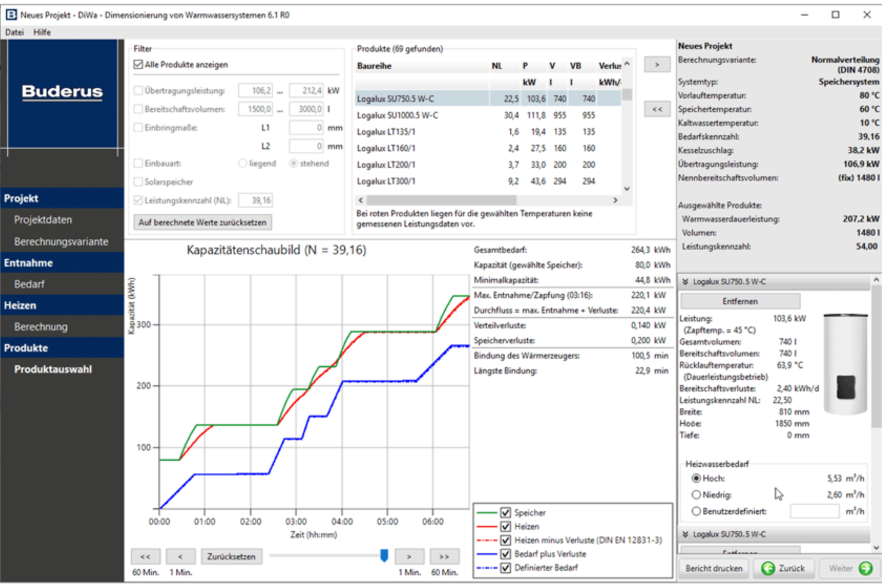
Task: Step forward 1 minute with > button
Action: point(409,557)
